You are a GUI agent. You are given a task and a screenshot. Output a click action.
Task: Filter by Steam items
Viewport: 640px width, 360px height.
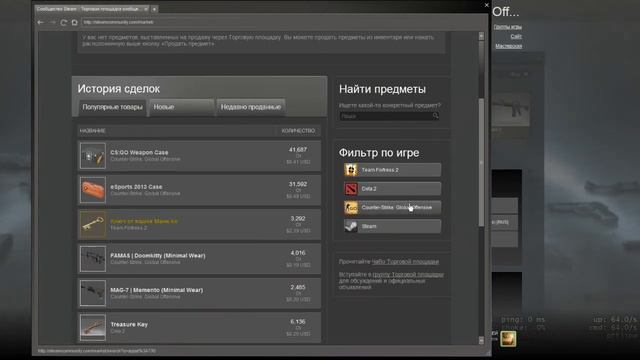tap(392, 226)
